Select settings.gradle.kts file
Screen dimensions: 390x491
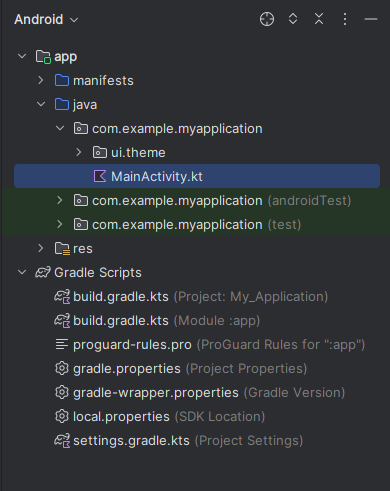pyautogui.click(x=179, y=441)
